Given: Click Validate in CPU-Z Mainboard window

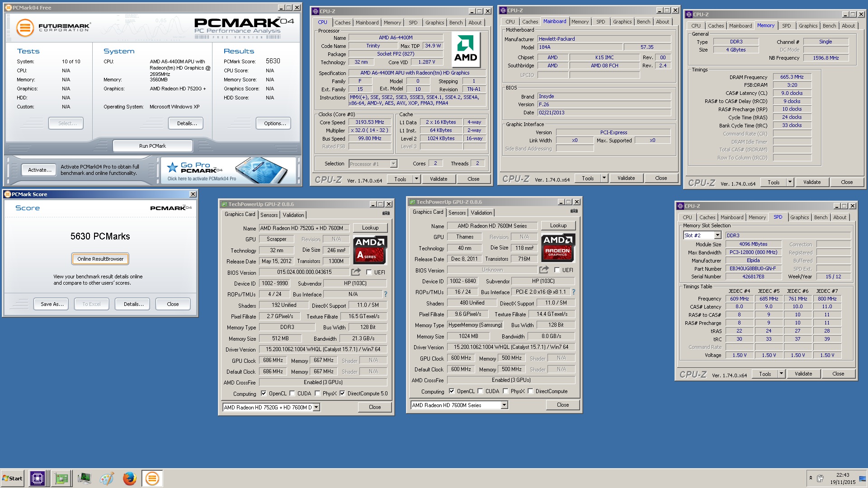Looking at the screenshot, I should tap(626, 178).
